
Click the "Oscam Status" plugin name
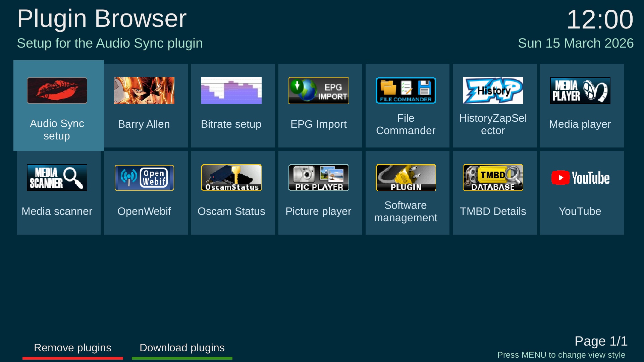pyautogui.click(x=231, y=211)
